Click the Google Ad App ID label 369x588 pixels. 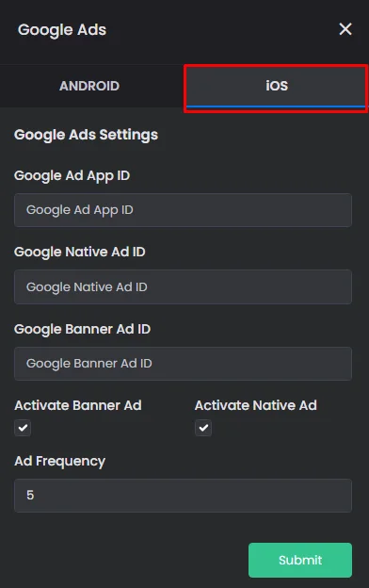click(72, 176)
